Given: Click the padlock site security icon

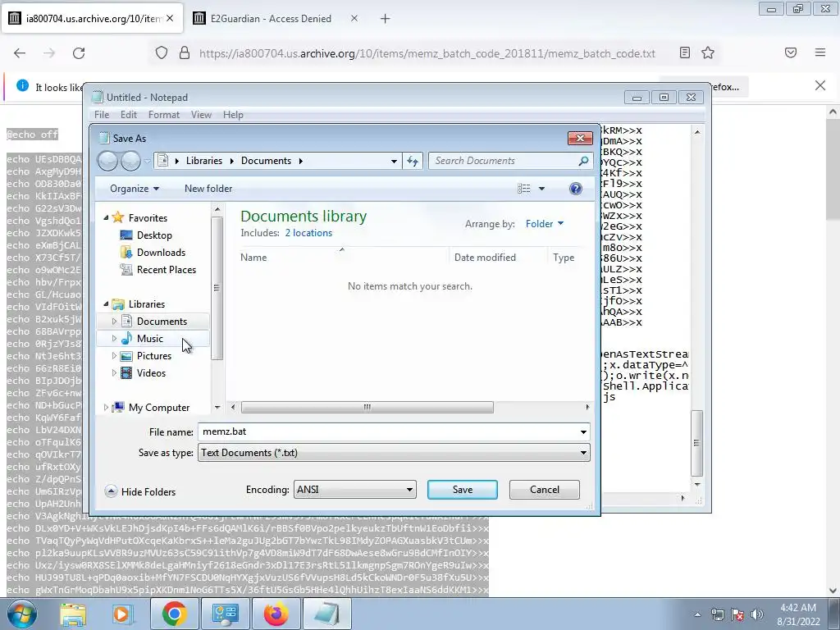Looking at the screenshot, I should coord(185,53).
